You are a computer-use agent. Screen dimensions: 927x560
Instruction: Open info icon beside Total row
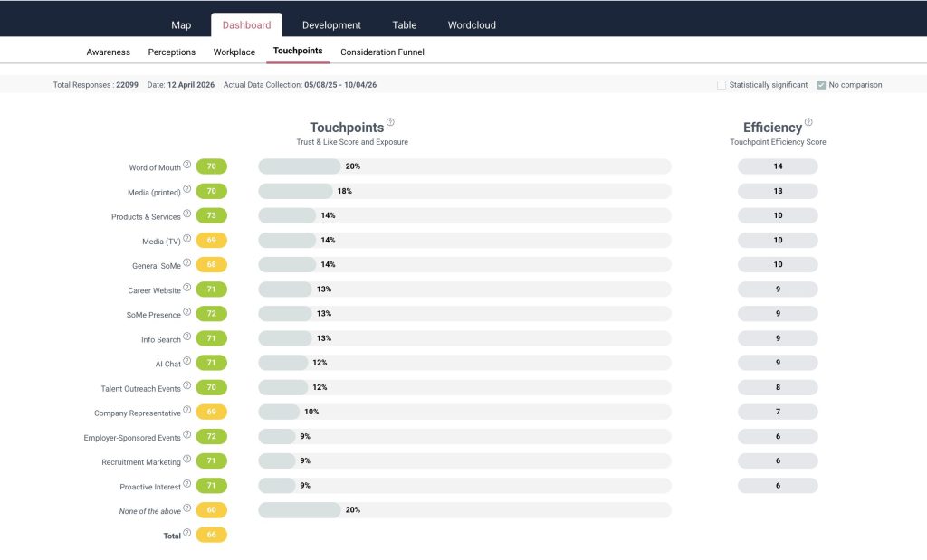[x=187, y=533]
